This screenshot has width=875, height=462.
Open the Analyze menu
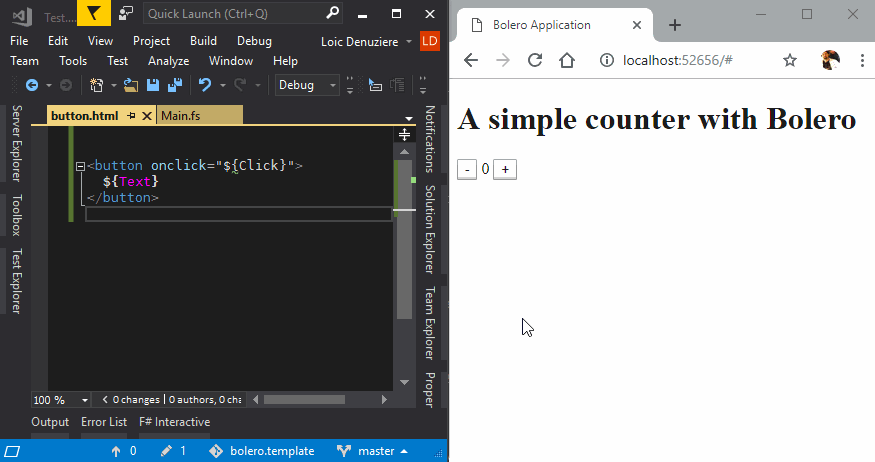click(169, 61)
